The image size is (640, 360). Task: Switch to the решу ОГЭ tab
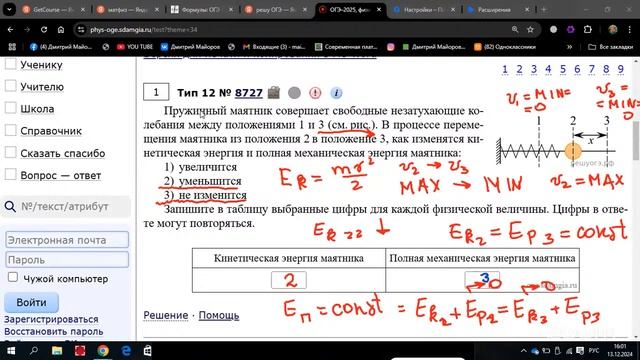(x=276, y=9)
